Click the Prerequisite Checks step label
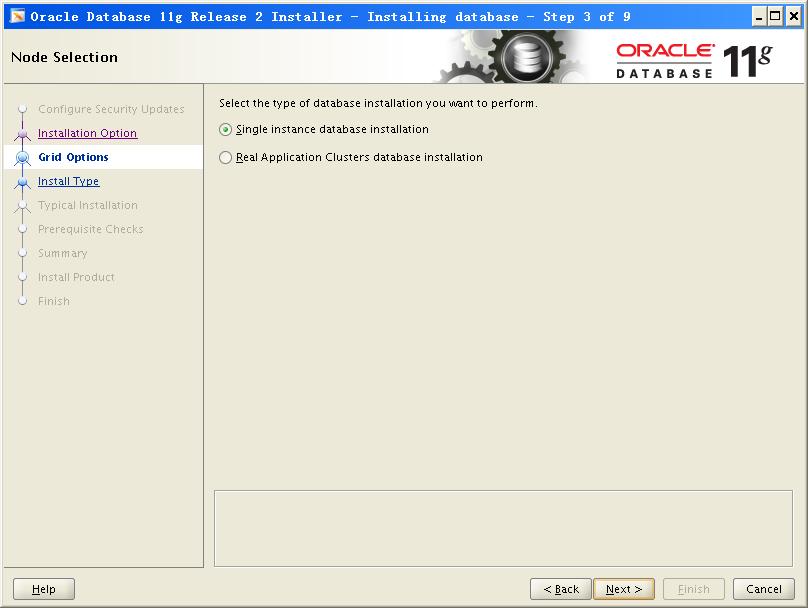This screenshot has width=808, height=608. (x=90, y=229)
